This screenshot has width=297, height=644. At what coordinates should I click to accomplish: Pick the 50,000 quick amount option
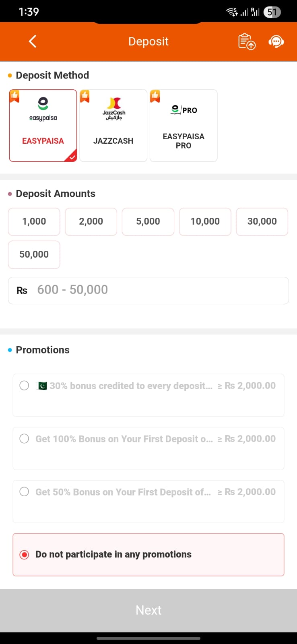[x=34, y=254]
